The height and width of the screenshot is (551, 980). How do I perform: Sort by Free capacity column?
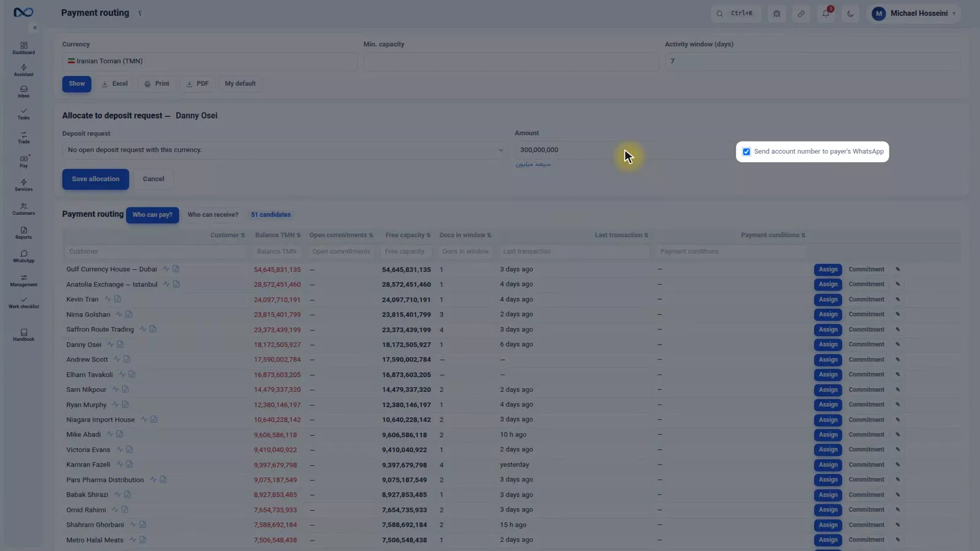[x=408, y=235]
